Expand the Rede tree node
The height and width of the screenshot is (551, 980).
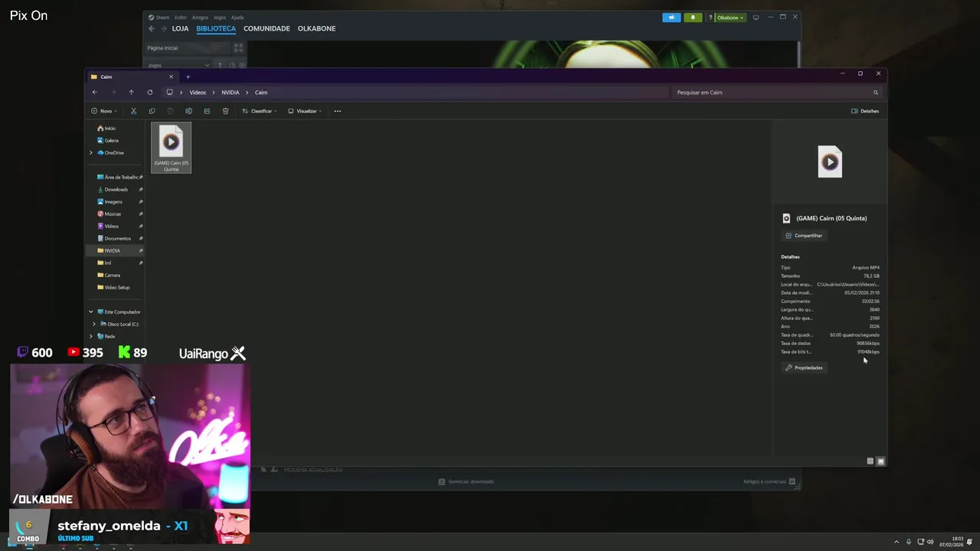91,337
